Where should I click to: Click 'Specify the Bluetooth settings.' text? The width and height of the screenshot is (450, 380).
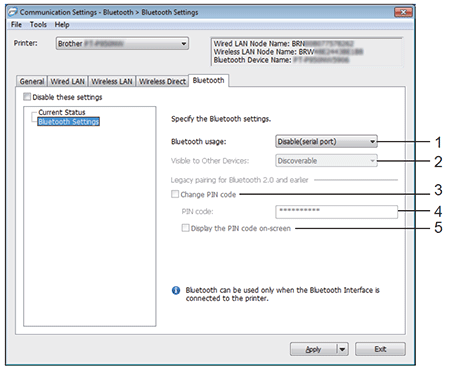pos(221,119)
